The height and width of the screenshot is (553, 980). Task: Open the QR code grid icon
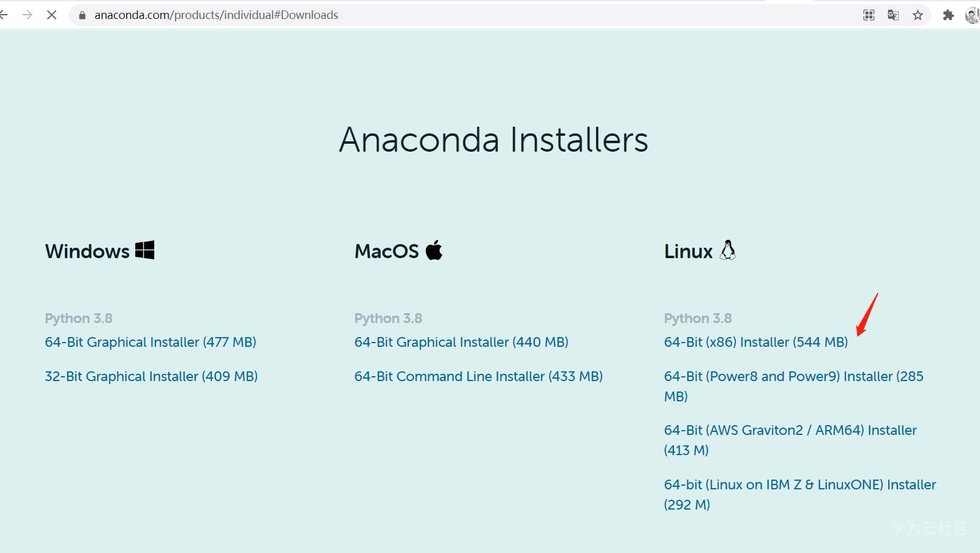tap(869, 15)
